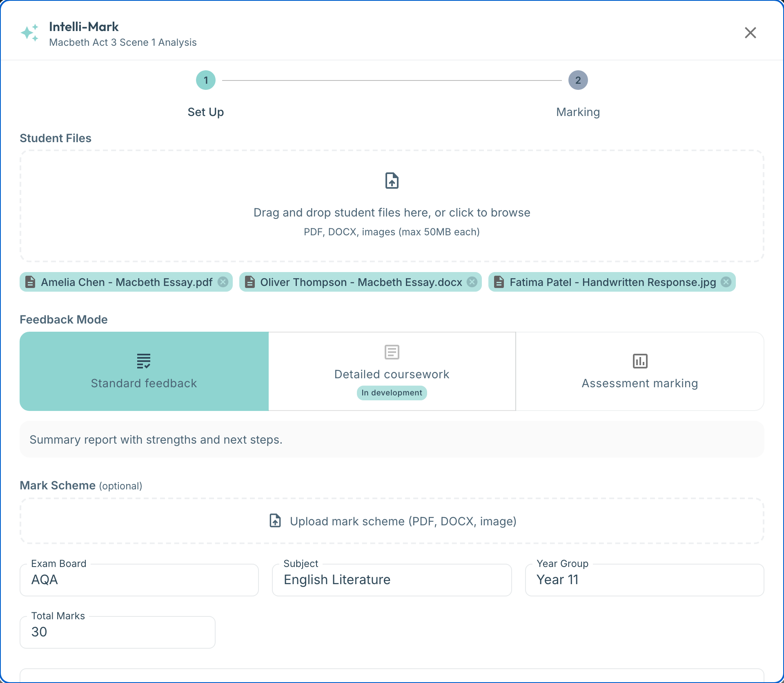Click the mark scheme upload file icon
This screenshot has width=784, height=683.
point(276,521)
